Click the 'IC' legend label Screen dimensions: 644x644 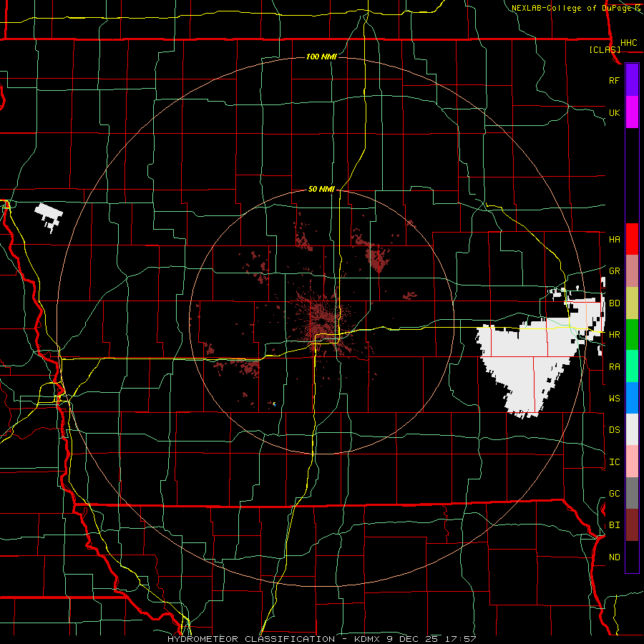pyautogui.click(x=614, y=462)
